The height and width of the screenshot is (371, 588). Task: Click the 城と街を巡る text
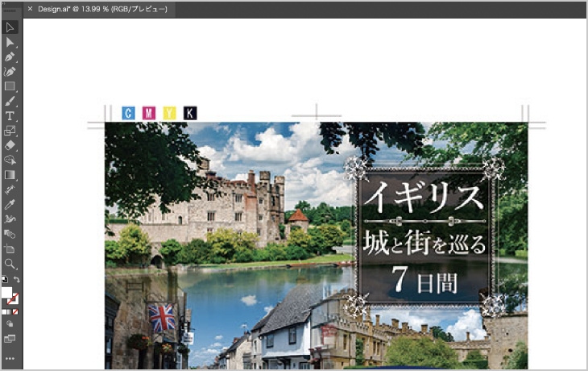(x=424, y=243)
